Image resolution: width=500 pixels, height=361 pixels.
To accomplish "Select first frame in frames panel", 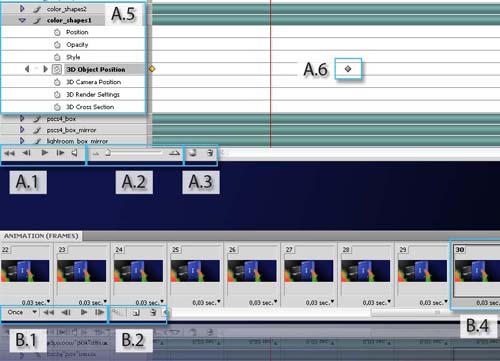I will (49, 312).
